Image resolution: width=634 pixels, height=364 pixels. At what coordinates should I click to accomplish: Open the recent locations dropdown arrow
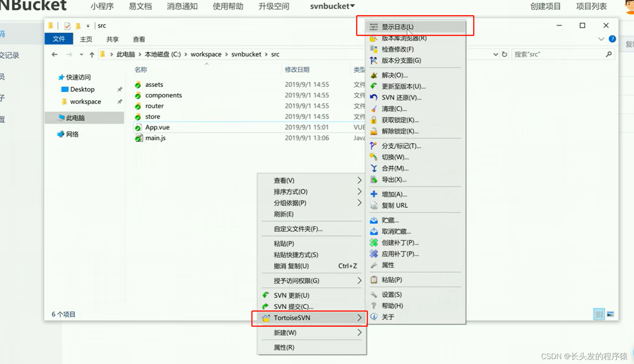[x=81, y=54]
